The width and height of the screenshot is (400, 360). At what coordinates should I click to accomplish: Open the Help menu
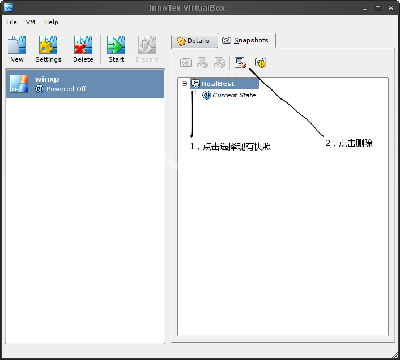tap(51, 22)
